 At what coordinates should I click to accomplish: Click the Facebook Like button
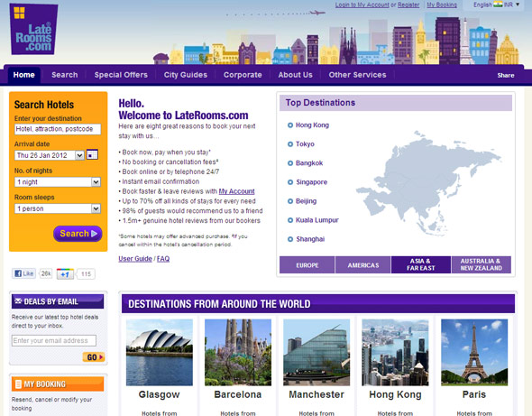(23, 273)
